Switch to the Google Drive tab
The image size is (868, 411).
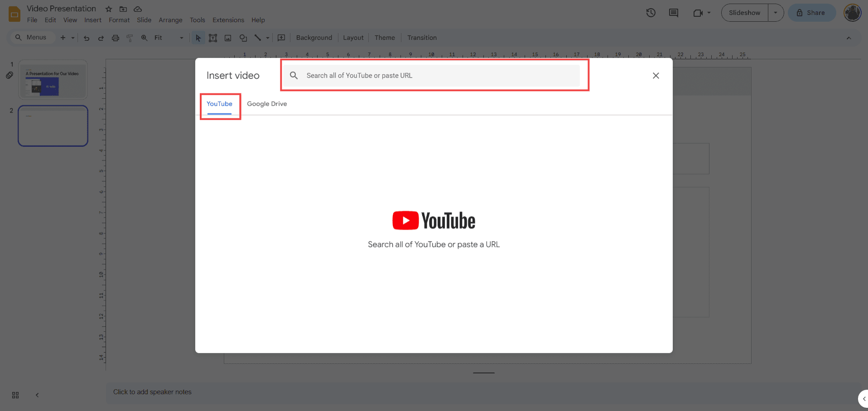(267, 104)
